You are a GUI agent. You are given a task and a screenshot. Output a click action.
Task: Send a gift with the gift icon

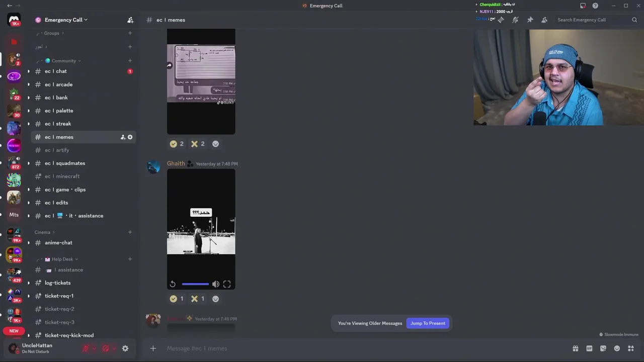[x=575, y=348]
